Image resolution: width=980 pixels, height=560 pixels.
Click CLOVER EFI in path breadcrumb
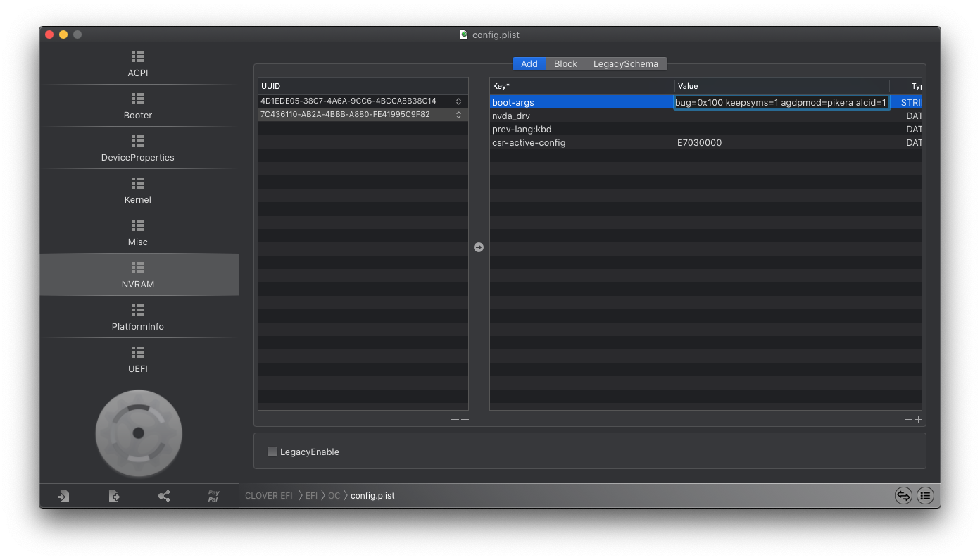point(268,496)
